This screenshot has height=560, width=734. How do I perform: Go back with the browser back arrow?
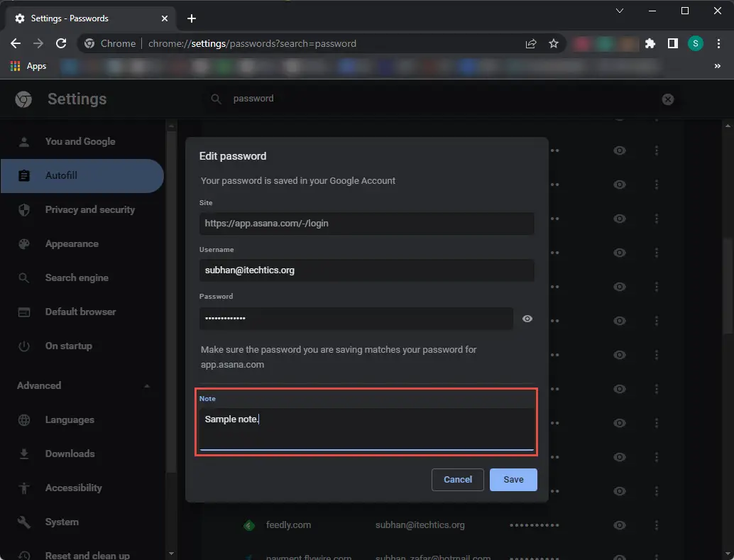pos(16,43)
